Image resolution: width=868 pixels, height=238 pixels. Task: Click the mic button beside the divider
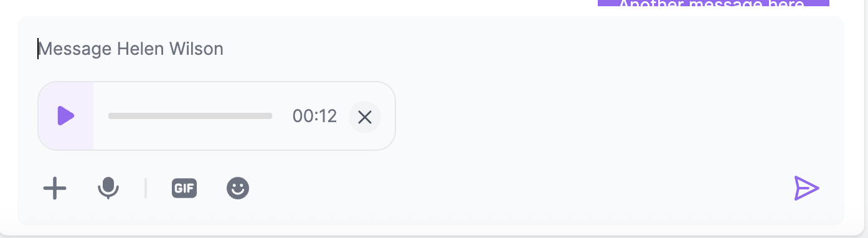pyautogui.click(x=108, y=188)
